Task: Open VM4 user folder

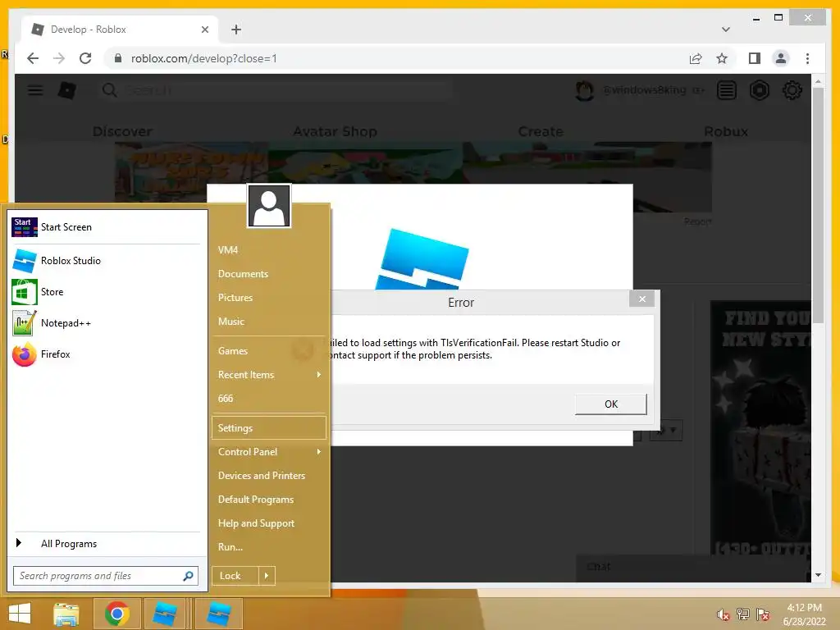Action: tap(228, 250)
